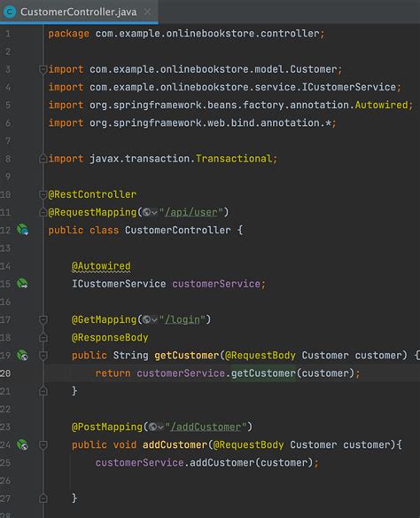Open the "/login" URL link

pyautogui.click(x=183, y=319)
